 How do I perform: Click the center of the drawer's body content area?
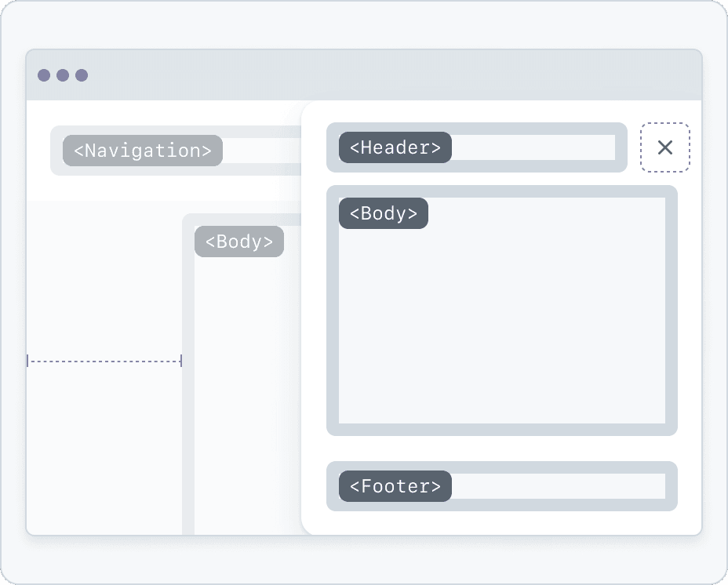[x=502, y=322]
